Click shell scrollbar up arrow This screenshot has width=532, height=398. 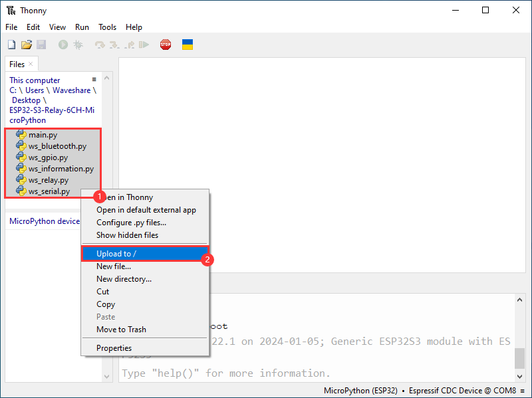click(519, 300)
